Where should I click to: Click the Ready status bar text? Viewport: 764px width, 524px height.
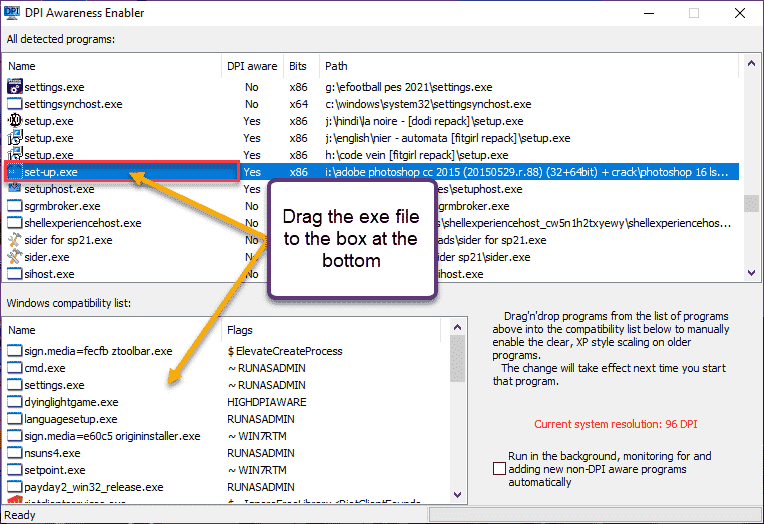tap(19, 515)
